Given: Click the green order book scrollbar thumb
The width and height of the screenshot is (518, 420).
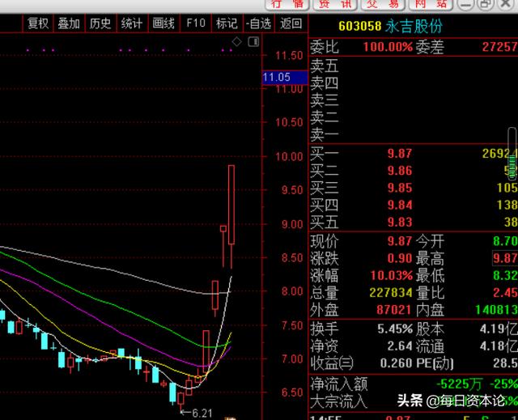Looking at the screenshot, I should pyautogui.click(x=512, y=166).
